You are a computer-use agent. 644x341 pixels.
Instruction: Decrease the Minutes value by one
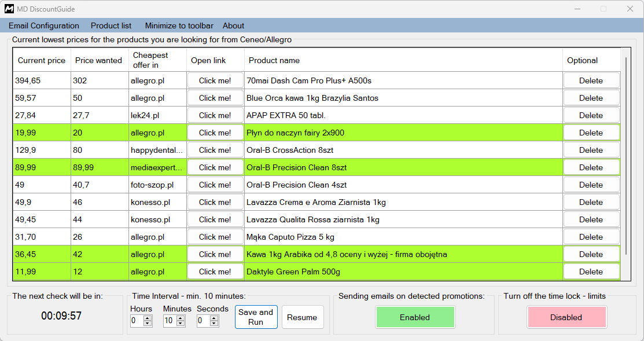(x=181, y=323)
